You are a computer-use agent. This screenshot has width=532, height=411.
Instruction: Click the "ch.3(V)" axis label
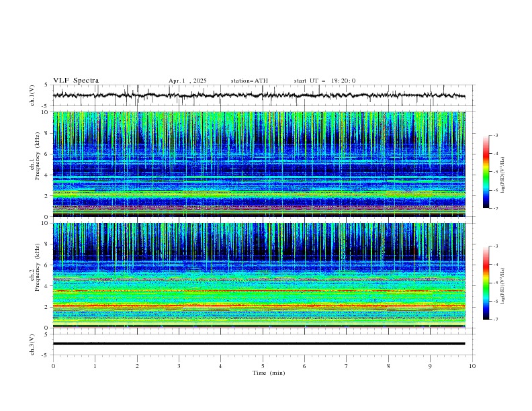coord(32,345)
